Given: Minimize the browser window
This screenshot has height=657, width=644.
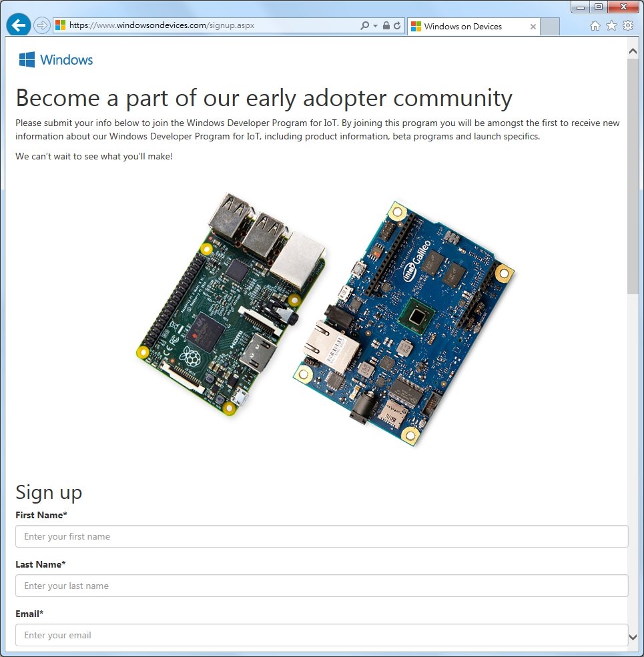Looking at the screenshot, I should [581, 7].
